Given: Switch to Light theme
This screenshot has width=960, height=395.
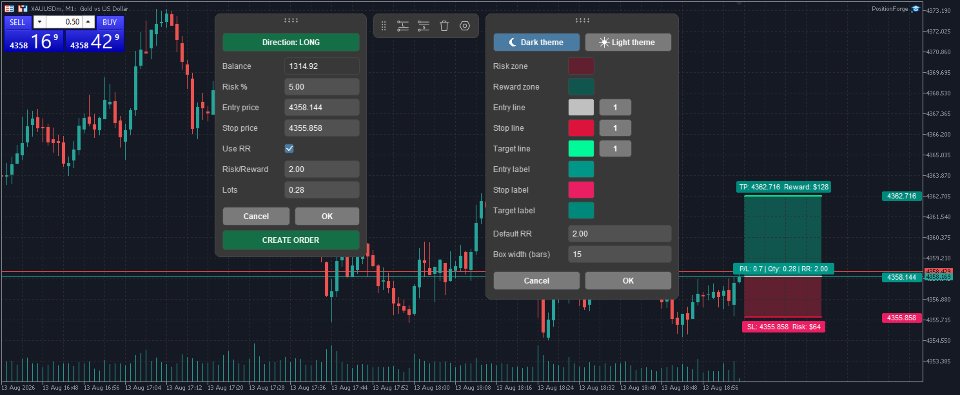Looking at the screenshot, I should pos(628,42).
